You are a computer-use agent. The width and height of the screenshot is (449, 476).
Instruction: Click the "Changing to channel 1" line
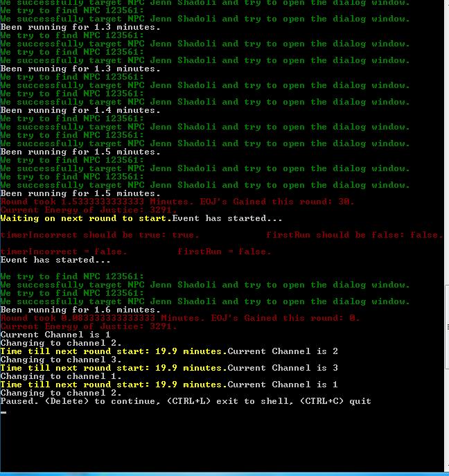[60, 376]
